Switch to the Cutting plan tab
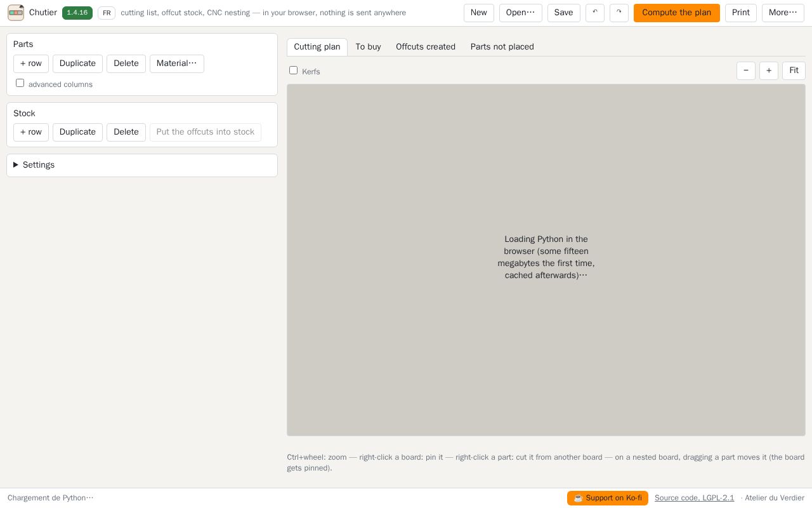 click(x=317, y=47)
